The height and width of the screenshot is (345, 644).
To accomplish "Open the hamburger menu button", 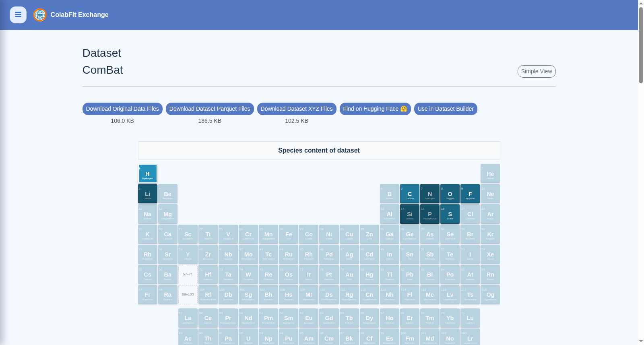I will click(x=18, y=15).
